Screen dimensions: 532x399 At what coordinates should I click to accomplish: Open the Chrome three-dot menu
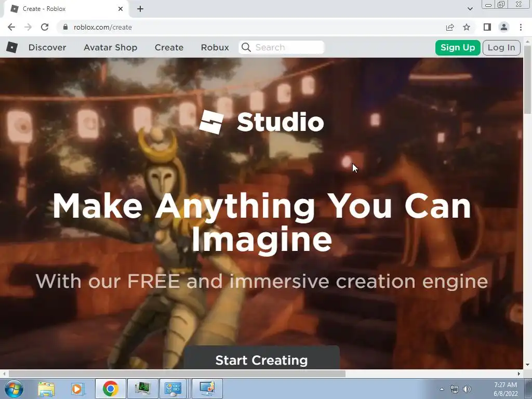point(521,27)
